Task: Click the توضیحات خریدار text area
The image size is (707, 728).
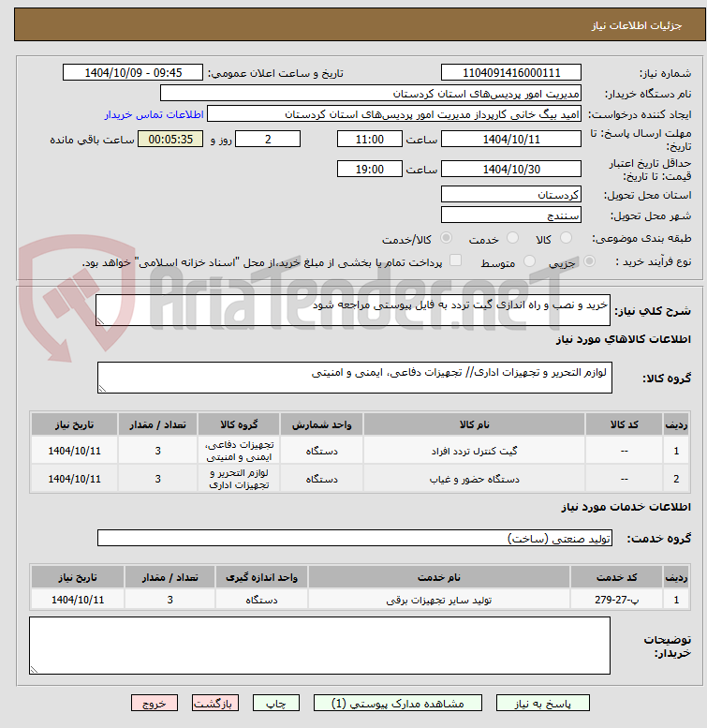Action: 319,646
